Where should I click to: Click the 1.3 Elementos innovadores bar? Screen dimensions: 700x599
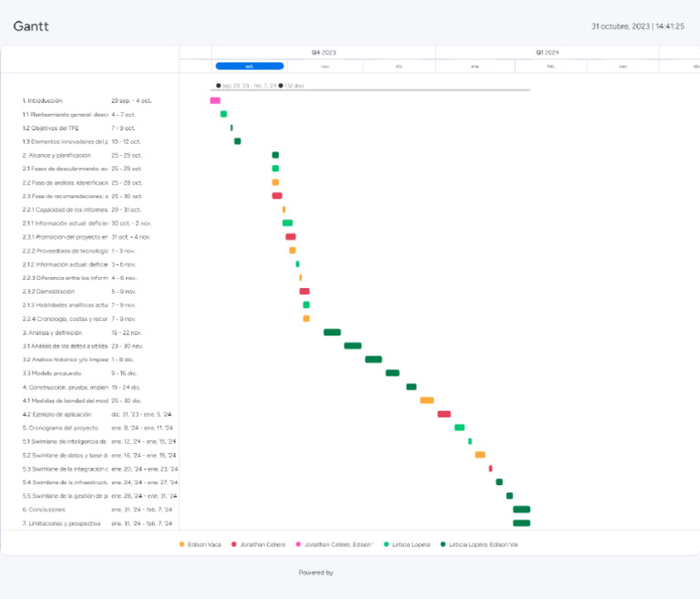click(238, 141)
